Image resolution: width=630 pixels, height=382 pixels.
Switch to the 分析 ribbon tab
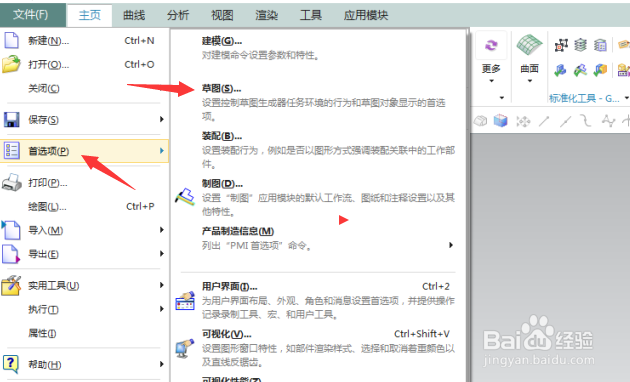[178, 15]
